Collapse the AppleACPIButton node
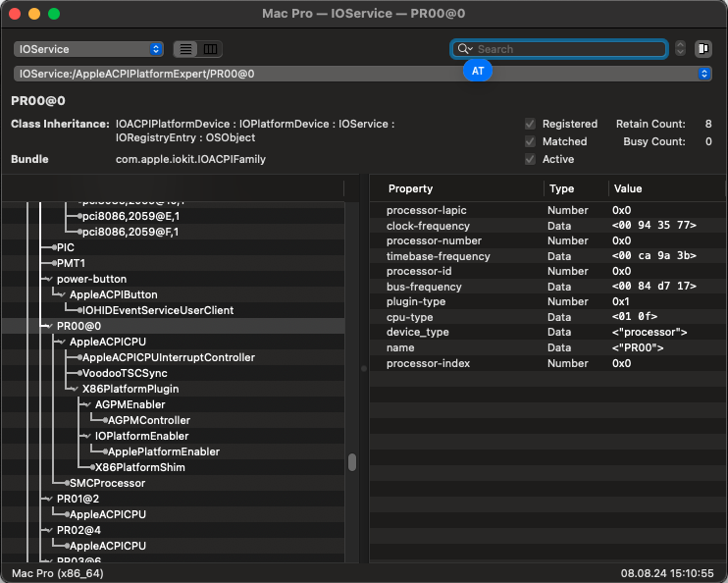Screen dimensions: 728x583 tap(62, 295)
